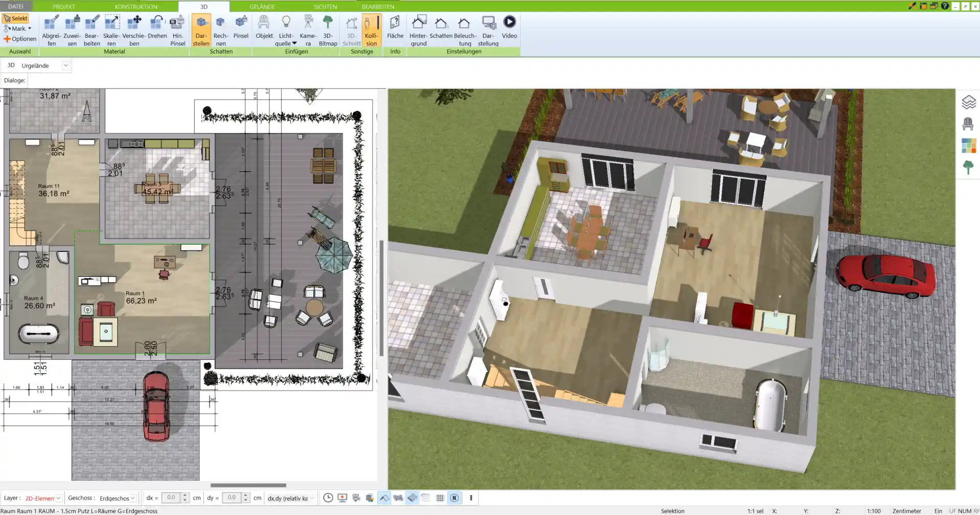Click the Hin. Pinsel tool
This screenshot has width=980, height=515.
[177, 31]
